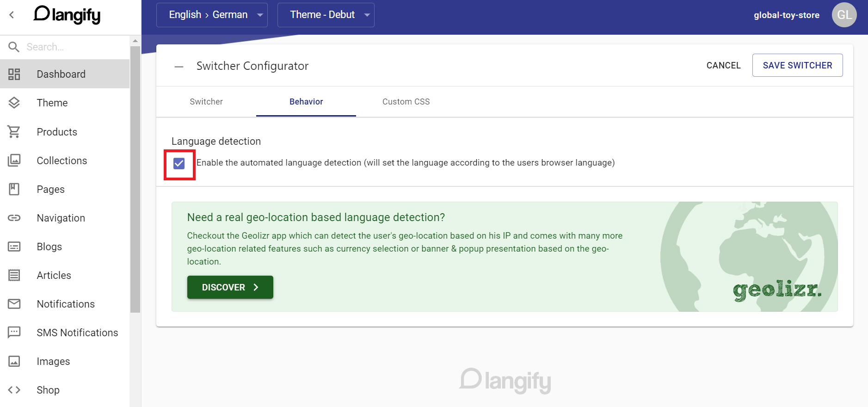Open Blogs in sidebar menu
This screenshot has height=407, width=868.
click(x=65, y=247)
